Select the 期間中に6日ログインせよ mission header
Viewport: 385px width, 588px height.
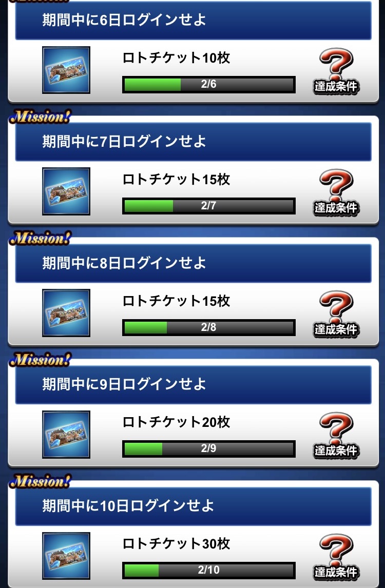tap(193, 20)
